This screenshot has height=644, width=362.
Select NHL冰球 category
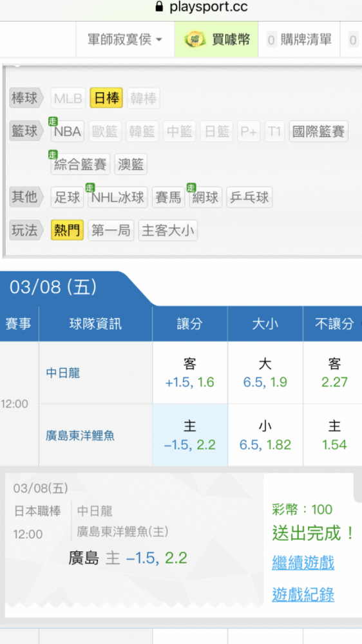tap(117, 198)
